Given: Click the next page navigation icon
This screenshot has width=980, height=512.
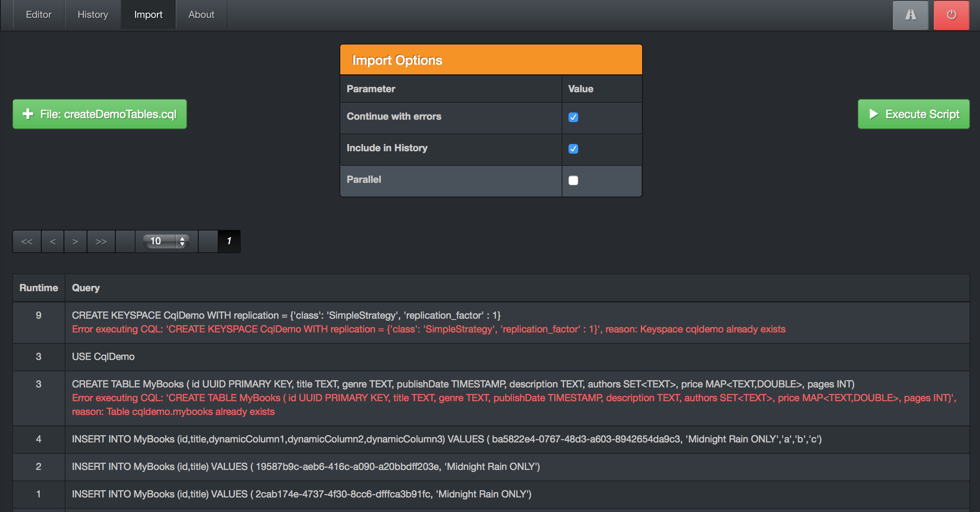Looking at the screenshot, I should click(x=74, y=241).
